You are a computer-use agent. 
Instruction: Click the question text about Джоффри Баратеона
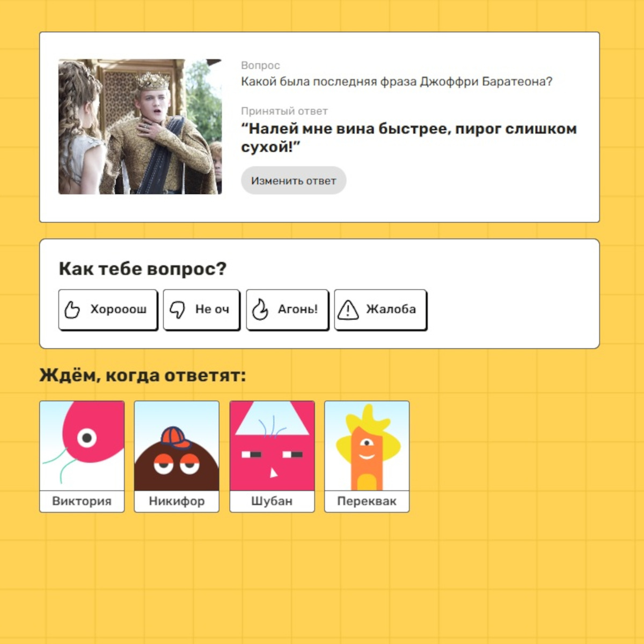pyautogui.click(x=397, y=82)
